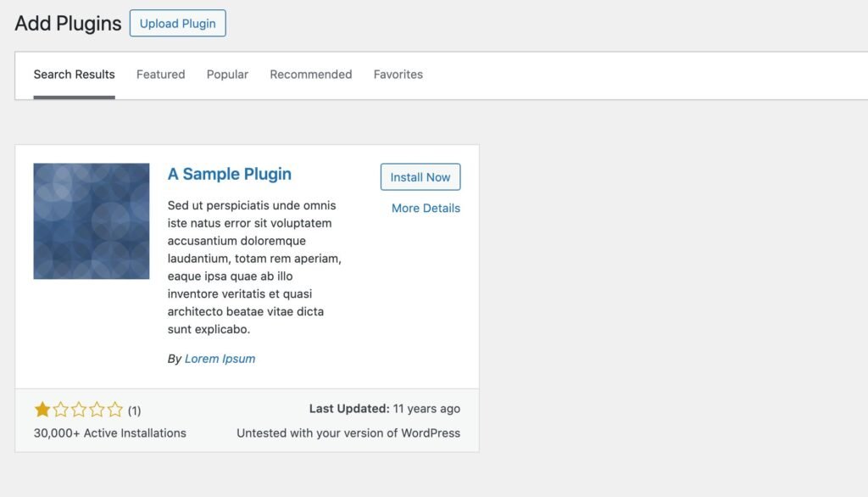Click the first filled star rating icon
This screenshot has width=868, height=497.
(x=42, y=410)
